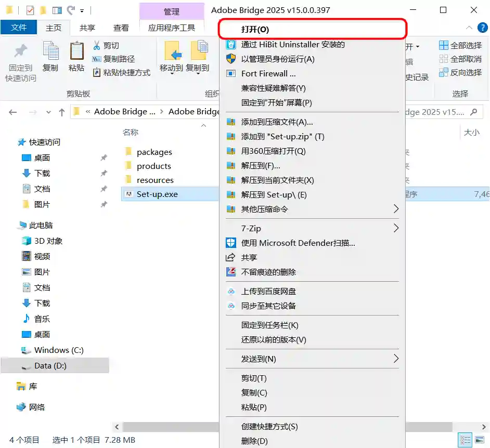This screenshot has height=448, width=490.
Task: Click Invert selection in ribbon
Action: tap(460, 73)
